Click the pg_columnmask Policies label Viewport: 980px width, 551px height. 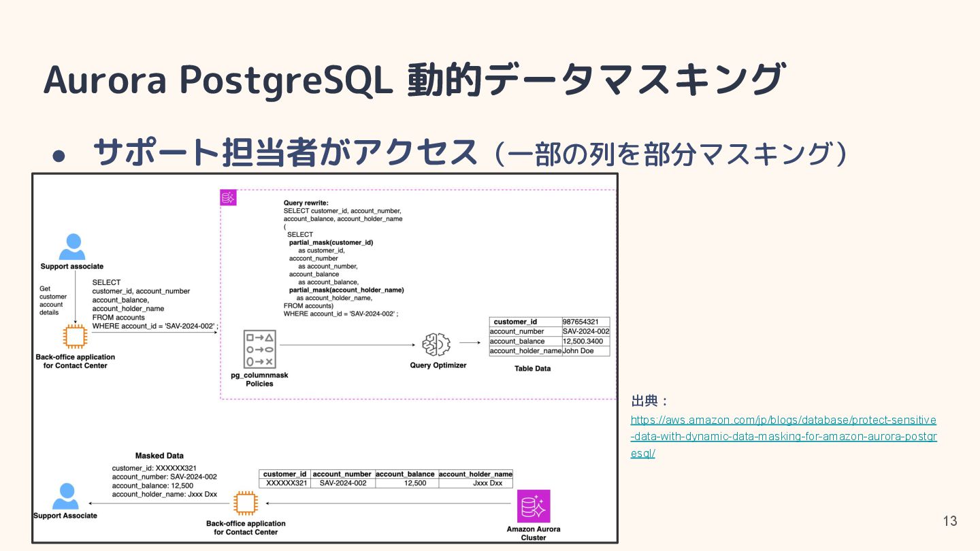point(259,380)
